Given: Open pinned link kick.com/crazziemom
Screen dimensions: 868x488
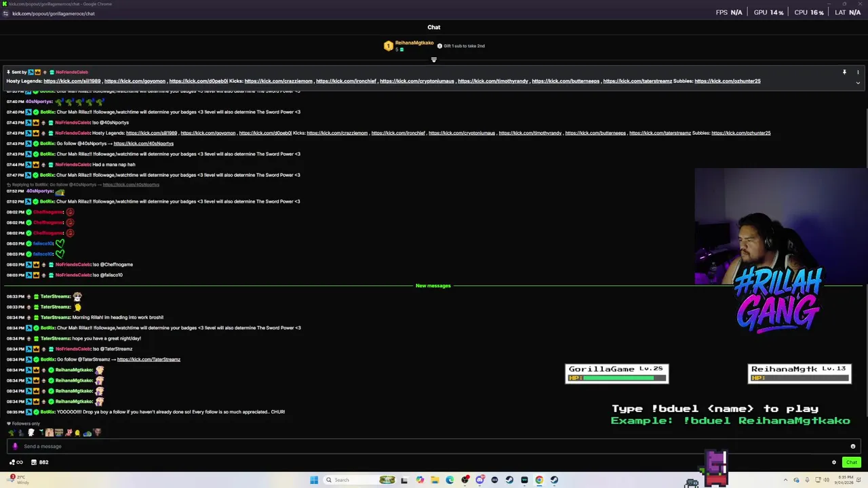Looking at the screenshot, I should click(x=279, y=81).
